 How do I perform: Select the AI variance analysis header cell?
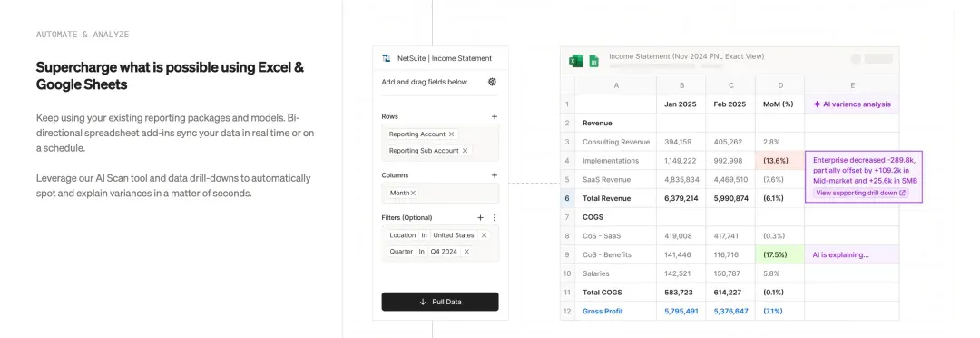852,104
